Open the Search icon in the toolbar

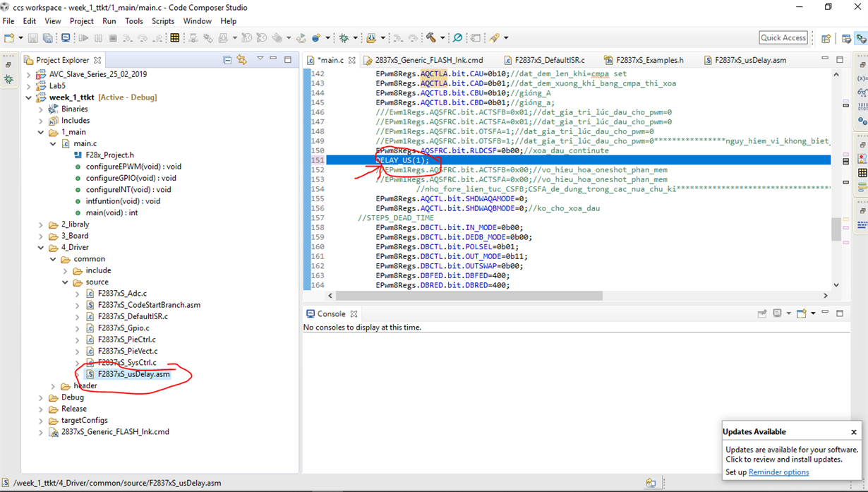pos(458,37)
